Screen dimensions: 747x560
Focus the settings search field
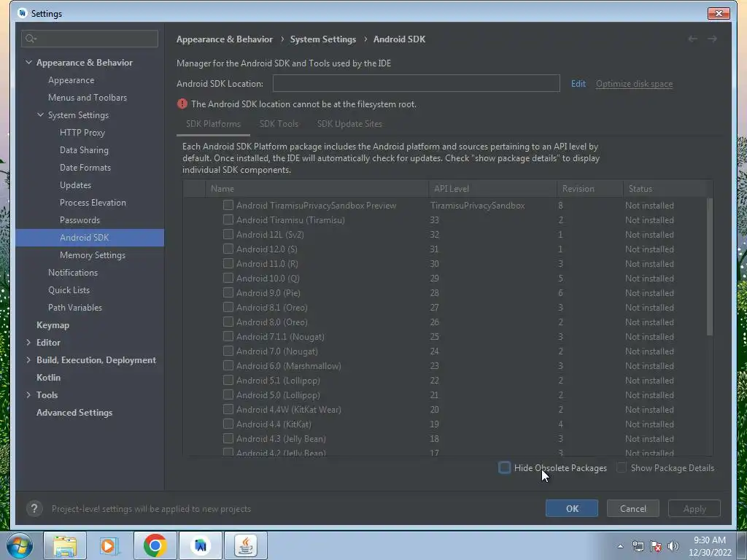(90, 39)
